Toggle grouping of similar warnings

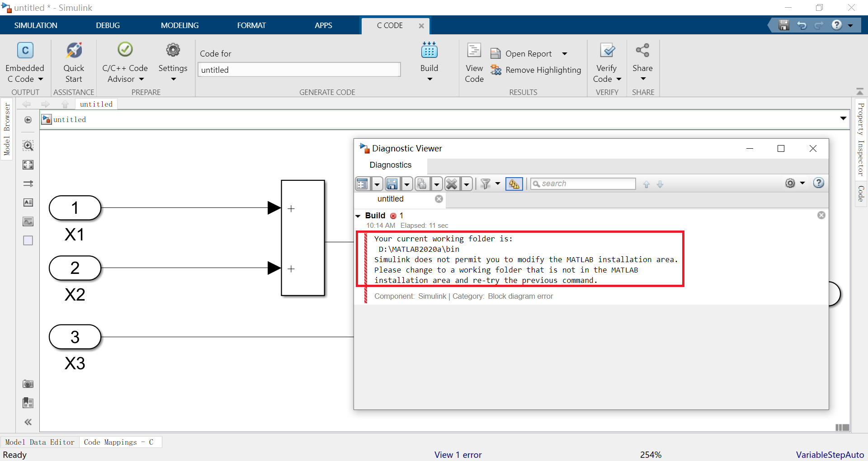(514, 184)
